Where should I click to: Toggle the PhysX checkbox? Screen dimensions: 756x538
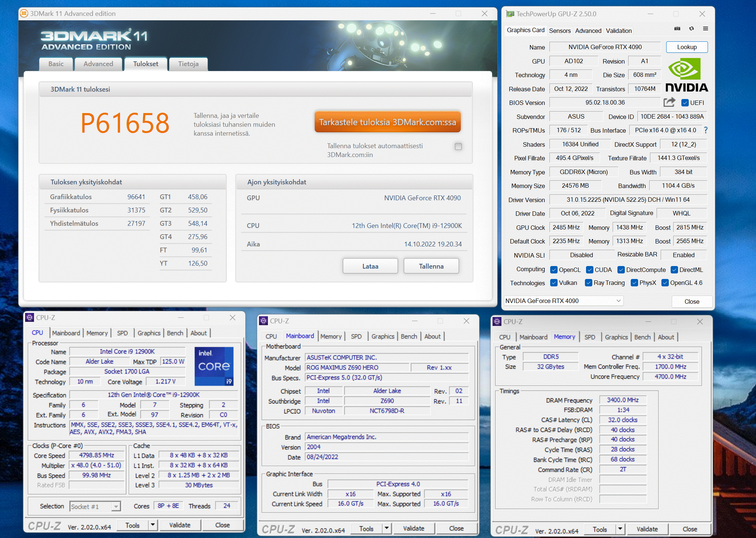tap(634, 283)
